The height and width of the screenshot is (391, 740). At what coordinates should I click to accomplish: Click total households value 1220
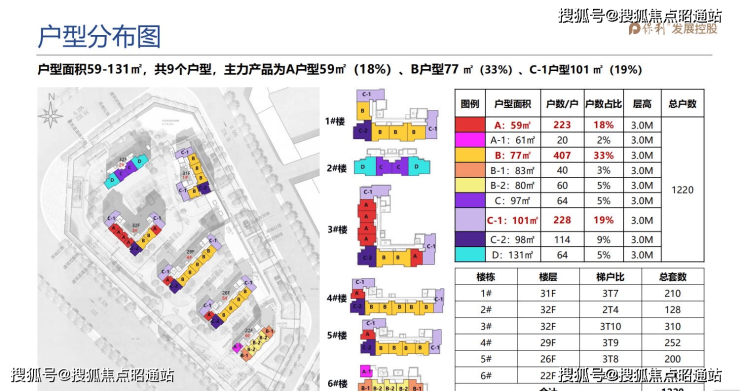(682, 190)
